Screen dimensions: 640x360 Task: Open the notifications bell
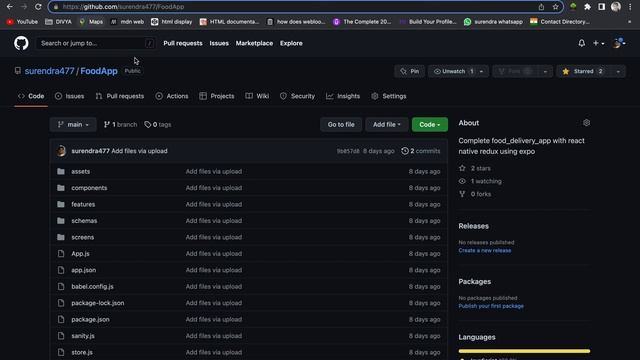(582, 43)
